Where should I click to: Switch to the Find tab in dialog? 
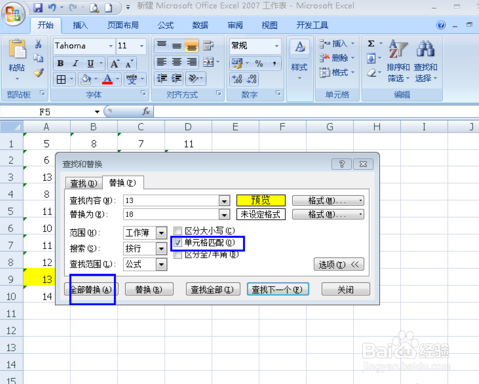83,183
